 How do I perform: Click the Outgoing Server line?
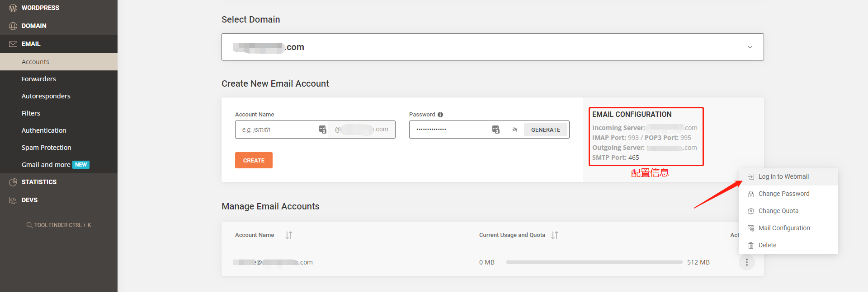click(x=645, y=148)
